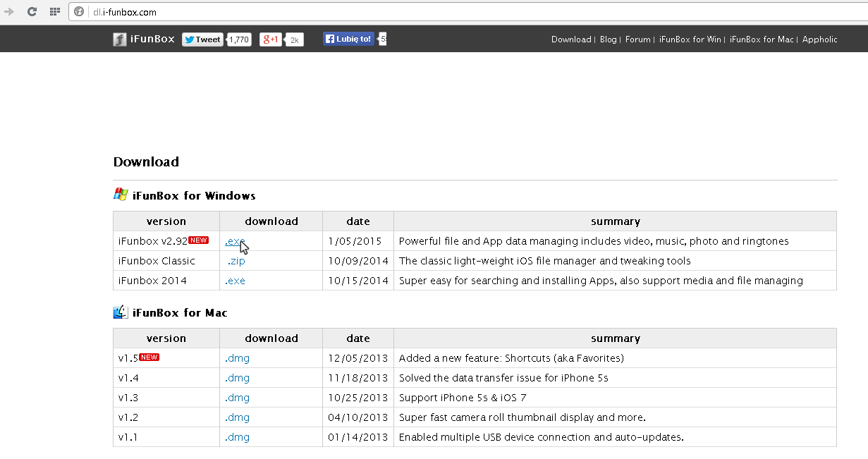This screenshot has width=868, height=459.
Task: Click the summary 'Enabled multiple USB device connection'
Action: 542,437
